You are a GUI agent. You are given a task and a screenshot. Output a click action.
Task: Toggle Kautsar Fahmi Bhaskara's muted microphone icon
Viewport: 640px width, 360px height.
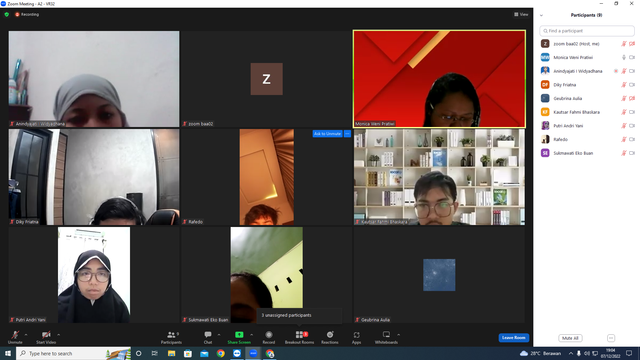pyautogui.click(x=624, y=112)
